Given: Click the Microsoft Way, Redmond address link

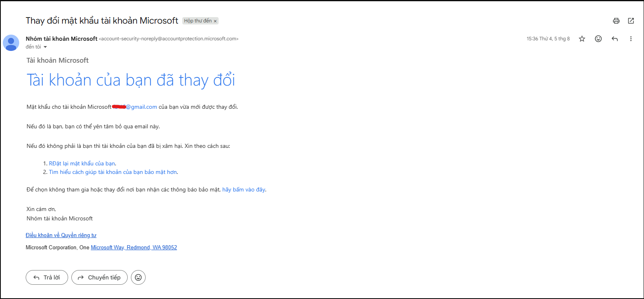Looking at the screenshot, I should (134, 247).
